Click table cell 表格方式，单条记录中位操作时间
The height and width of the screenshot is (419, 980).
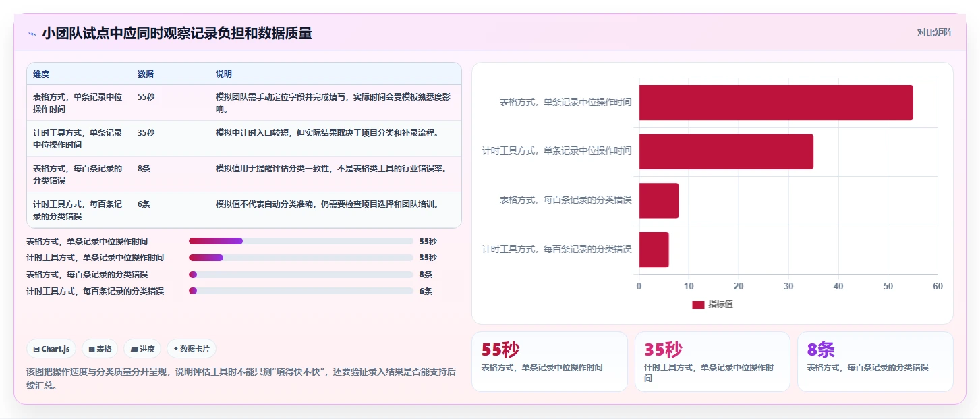click(x=78, y=103)
